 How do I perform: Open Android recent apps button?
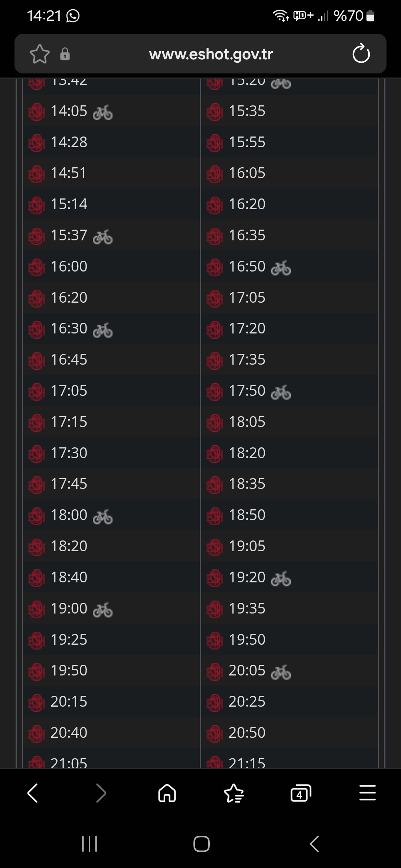point(89,844)
